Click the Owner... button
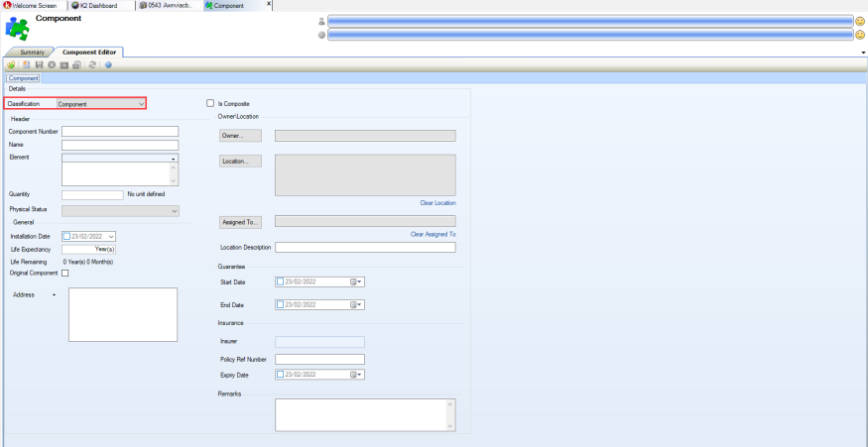The image size is (868, 447). (x=240, y=136)
